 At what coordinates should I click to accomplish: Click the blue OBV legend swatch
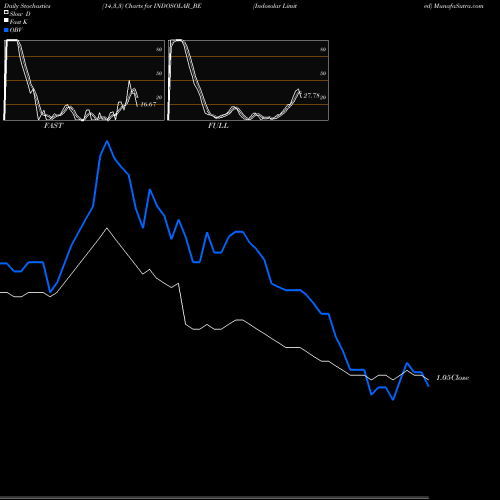6,30
